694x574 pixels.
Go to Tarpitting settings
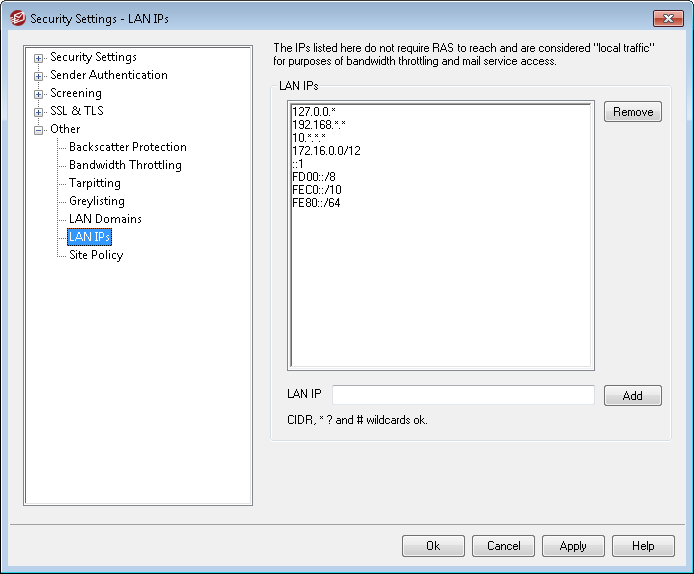tap(95, 183)
